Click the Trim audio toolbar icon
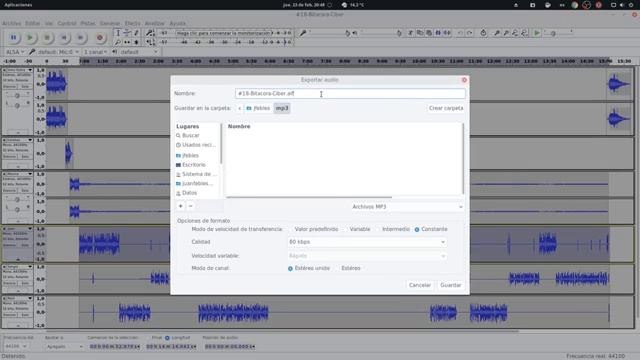640x360 pixels. click(438, 33)
